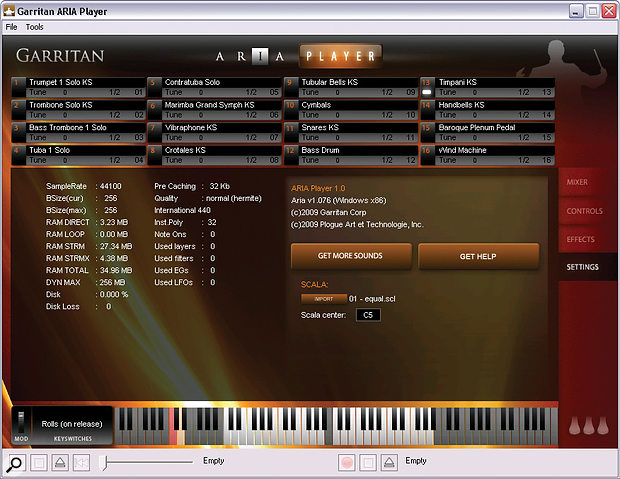Open the Tools menu
The height and width of the screenshot is (479, 620).
point(34,27)
